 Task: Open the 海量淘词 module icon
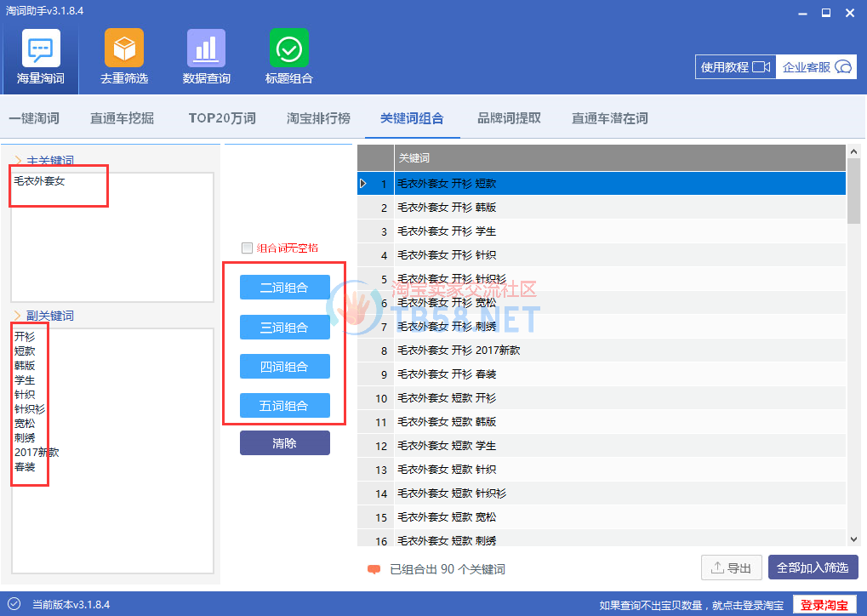click(x=40, y=48)
